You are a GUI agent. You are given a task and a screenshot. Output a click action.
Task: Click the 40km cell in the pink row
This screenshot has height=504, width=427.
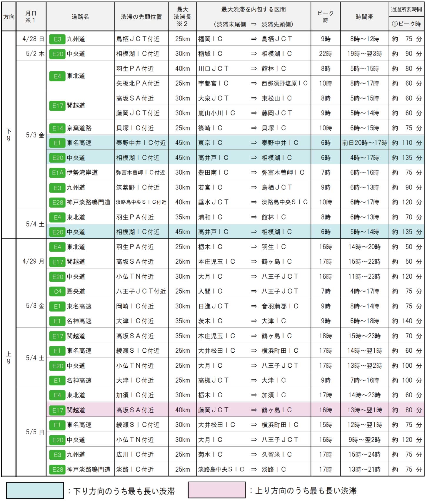tap(182, 410)
